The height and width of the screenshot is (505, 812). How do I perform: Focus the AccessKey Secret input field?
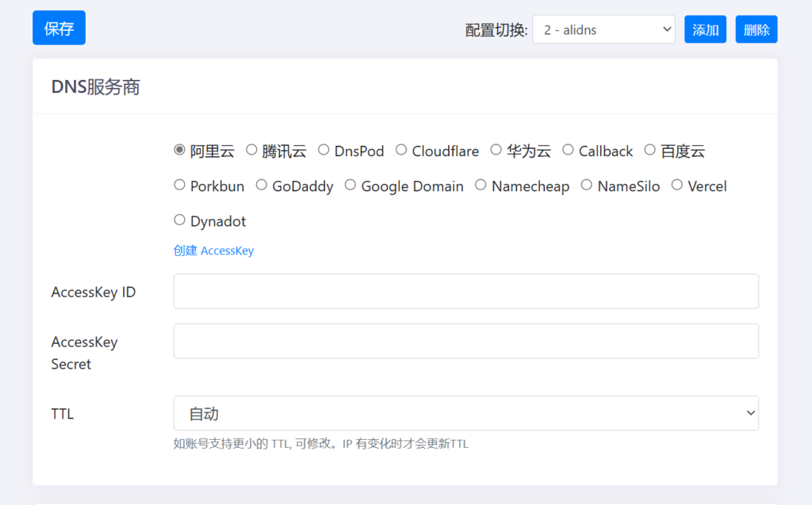point(466,341)
